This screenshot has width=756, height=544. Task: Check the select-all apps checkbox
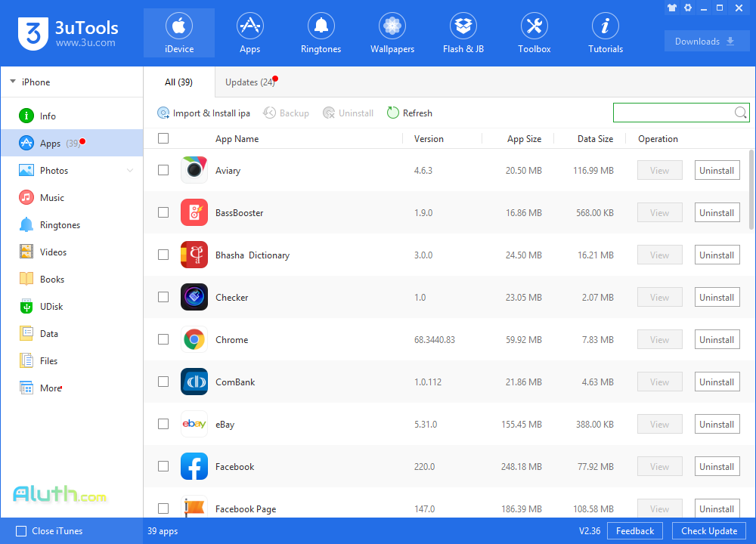click(163, 138)
